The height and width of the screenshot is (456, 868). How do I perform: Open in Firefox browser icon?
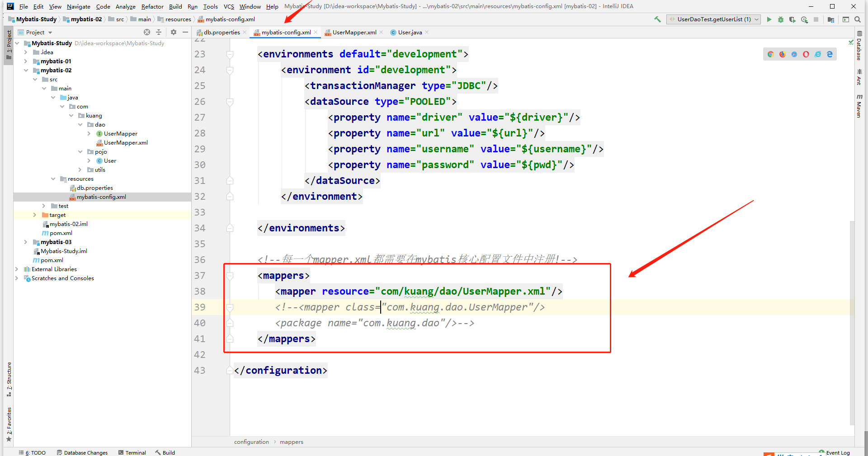pyautogui.click(x=783, y=54)
